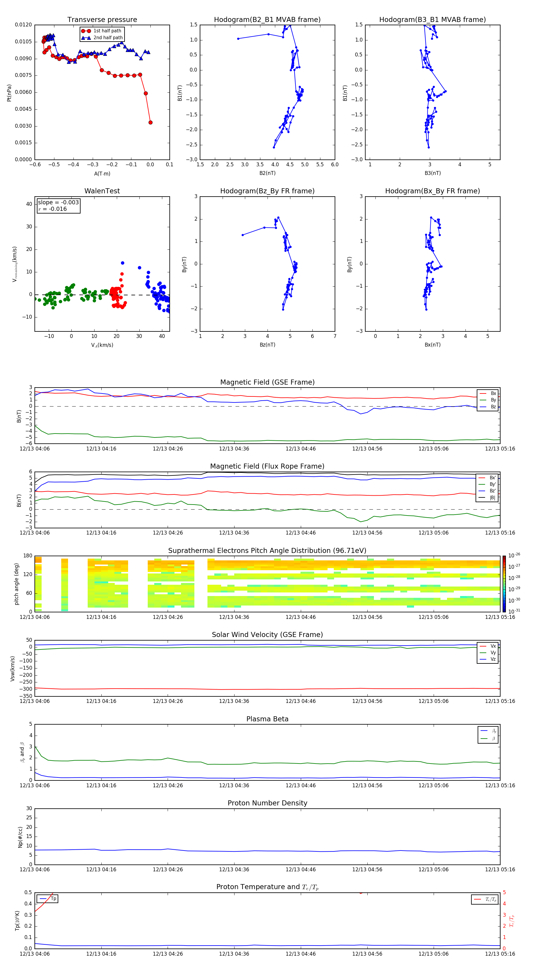The width and height of the screenshot is (535, 980).
Task: Click the "Magnetic Field (GSE Frame)" title
Action: click(267, 382)
